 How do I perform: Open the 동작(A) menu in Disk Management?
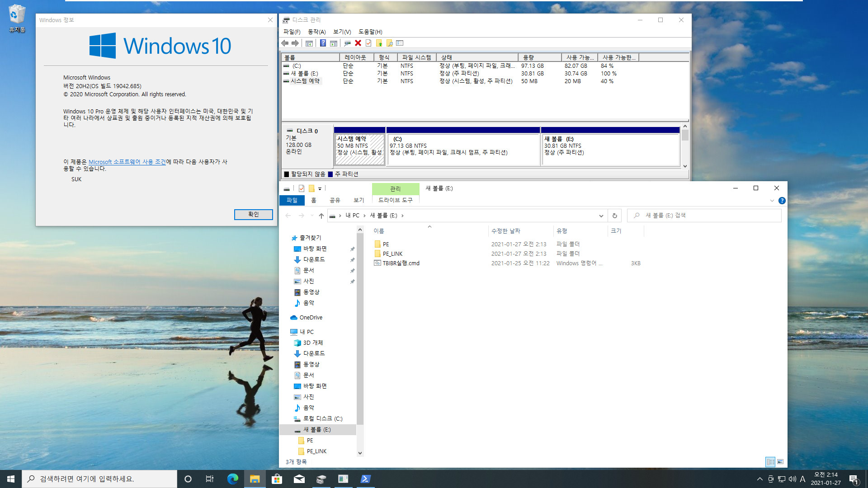pos(316,32)
